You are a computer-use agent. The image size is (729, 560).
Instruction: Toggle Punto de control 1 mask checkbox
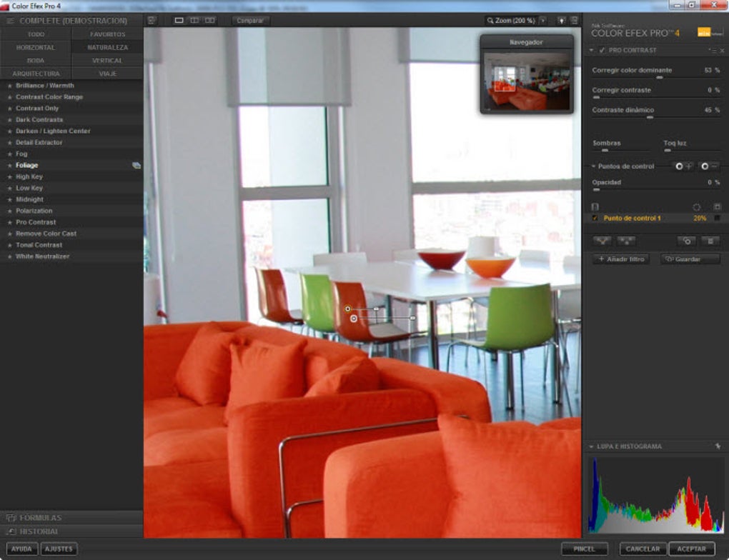(x=717, y=218)
